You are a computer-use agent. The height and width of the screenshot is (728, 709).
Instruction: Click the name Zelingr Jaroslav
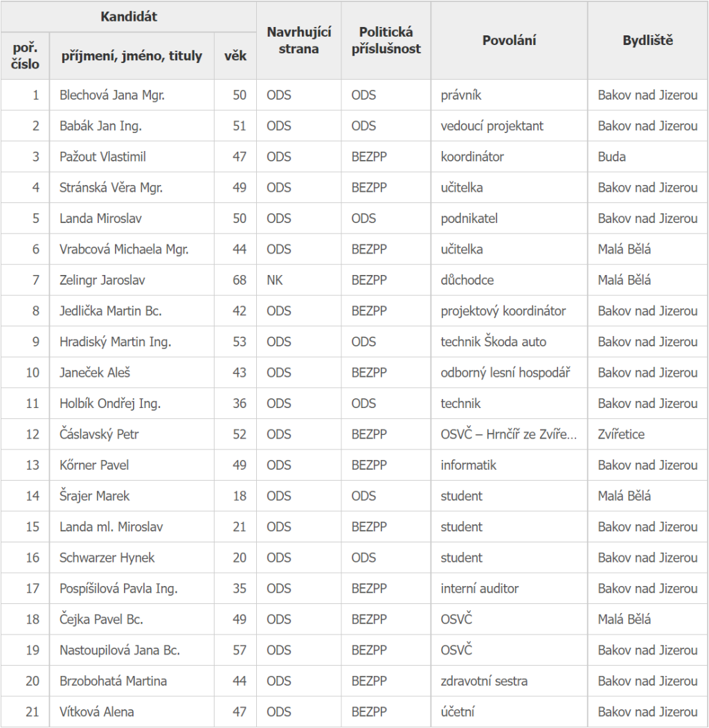(102, 280)
